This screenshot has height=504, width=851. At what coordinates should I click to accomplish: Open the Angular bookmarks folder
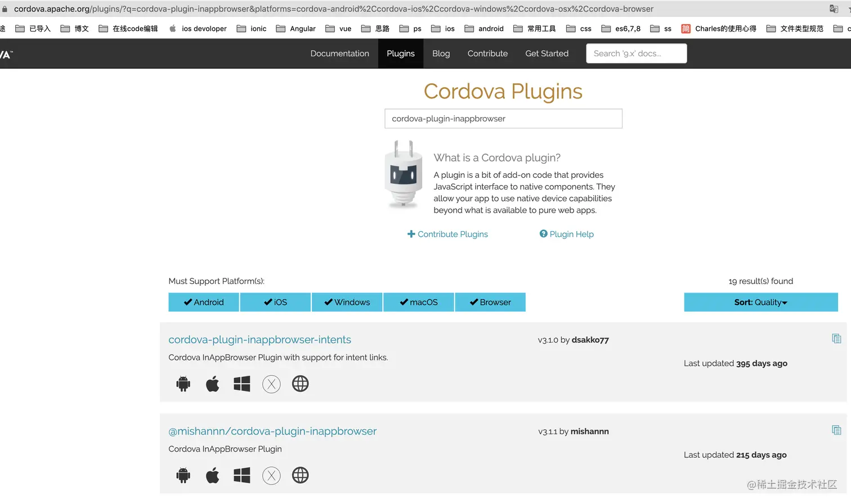coord(295,29)
